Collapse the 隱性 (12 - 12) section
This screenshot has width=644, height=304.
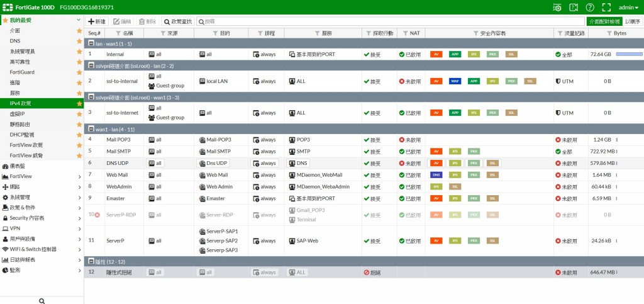tap(91, 262)
